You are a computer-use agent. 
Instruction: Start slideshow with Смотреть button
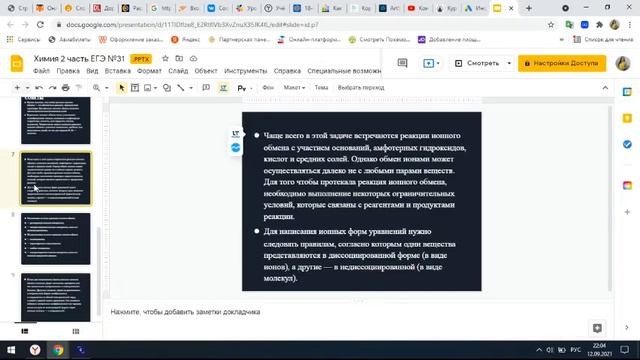[x=477, y=63]
